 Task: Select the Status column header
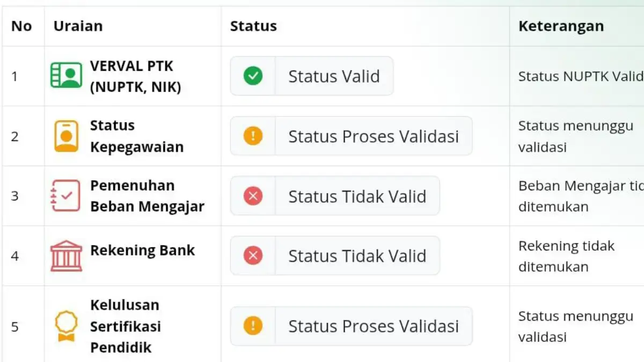tap(253, 26)
